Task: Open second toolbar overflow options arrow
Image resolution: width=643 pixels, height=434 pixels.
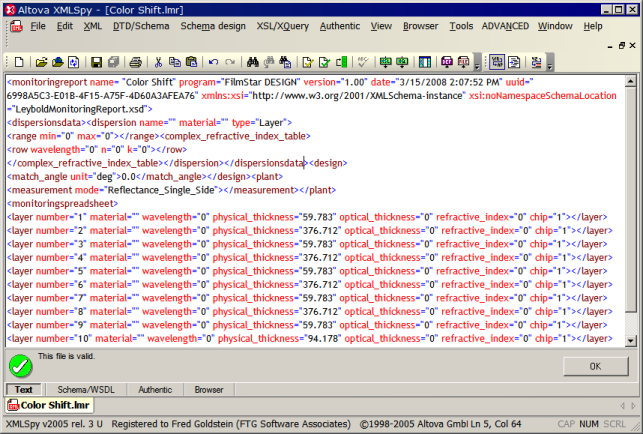Action: (550, 63)
